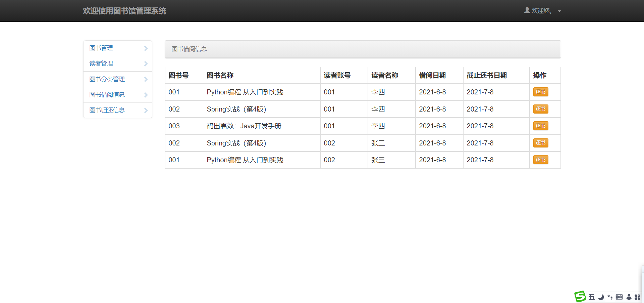The width and height of the screenshot is (644, 303).
Task: Click 还书 for 张三's Spring实战 row
Action: [541, 143]
